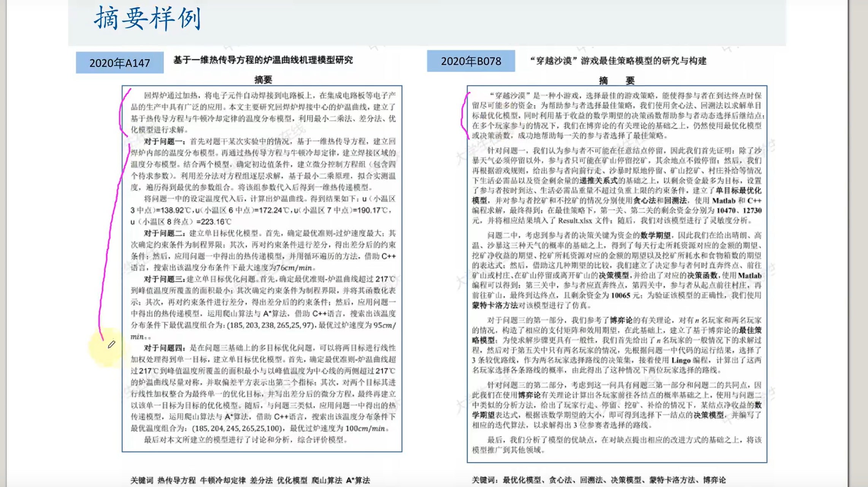Screen dimensions: 868x487
Task: Click the right keyword 蒙特卡洛方法 in keywords line
Action: 672,480
